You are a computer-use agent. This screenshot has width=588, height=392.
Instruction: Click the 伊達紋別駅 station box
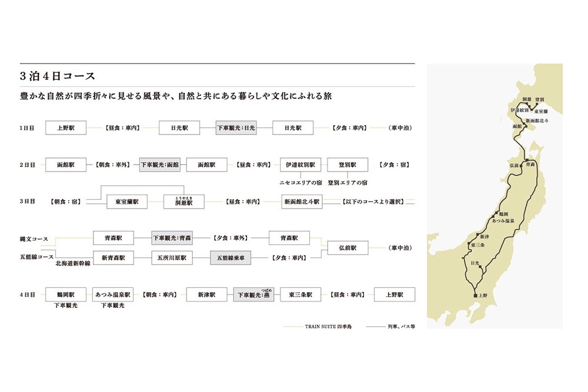(x=300, y=165)
